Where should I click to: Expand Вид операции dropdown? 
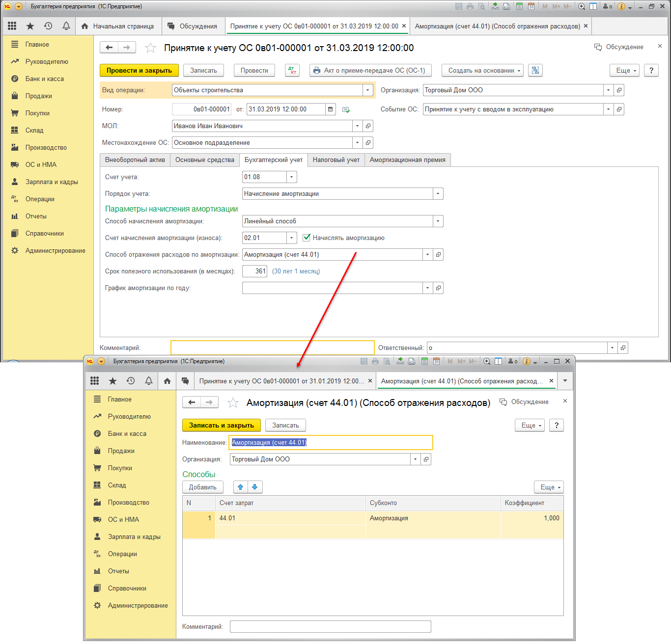[367, 90]
